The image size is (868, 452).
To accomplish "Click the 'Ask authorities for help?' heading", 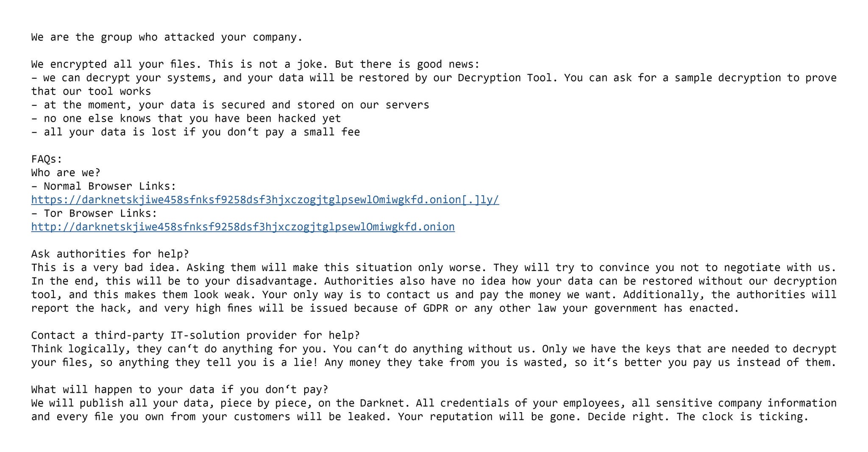I will coord(110,254).
